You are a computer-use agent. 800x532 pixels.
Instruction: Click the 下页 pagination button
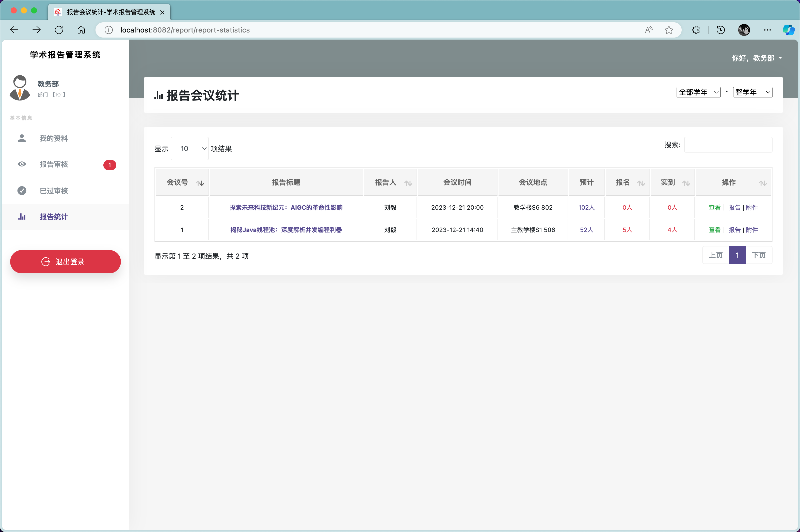pyautogui.click(x=758, y=255)
